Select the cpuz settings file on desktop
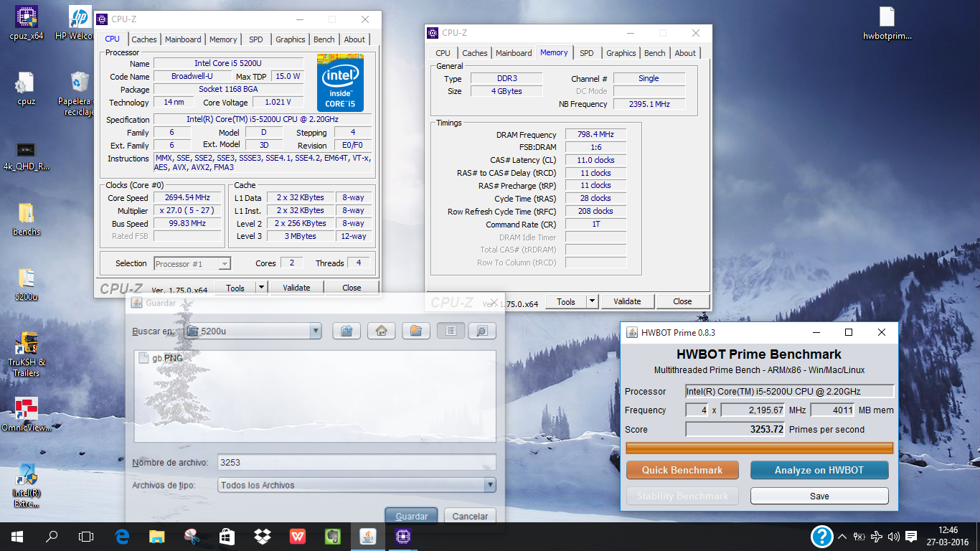Image resolution: width=980 pixels, height=551 pixels. click(27, 89)
